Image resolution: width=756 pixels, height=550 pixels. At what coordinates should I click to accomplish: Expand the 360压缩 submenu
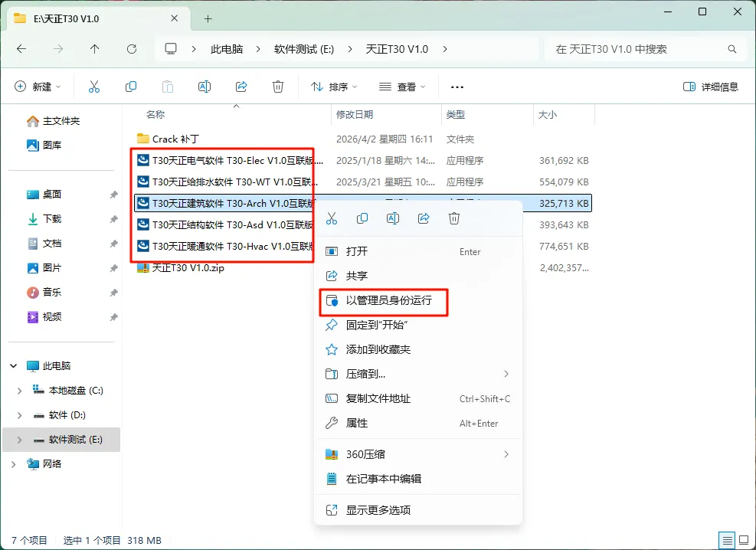[x=506, y=454]
